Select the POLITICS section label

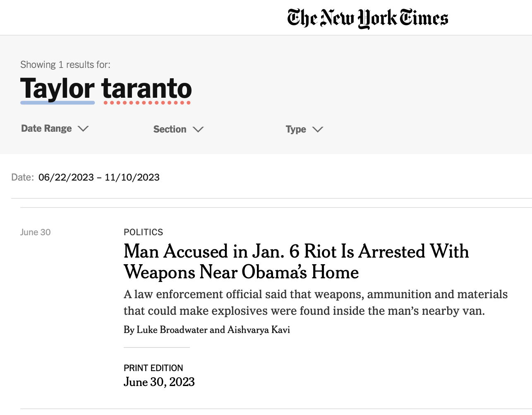pyautogui.click(x=144, y=232)
